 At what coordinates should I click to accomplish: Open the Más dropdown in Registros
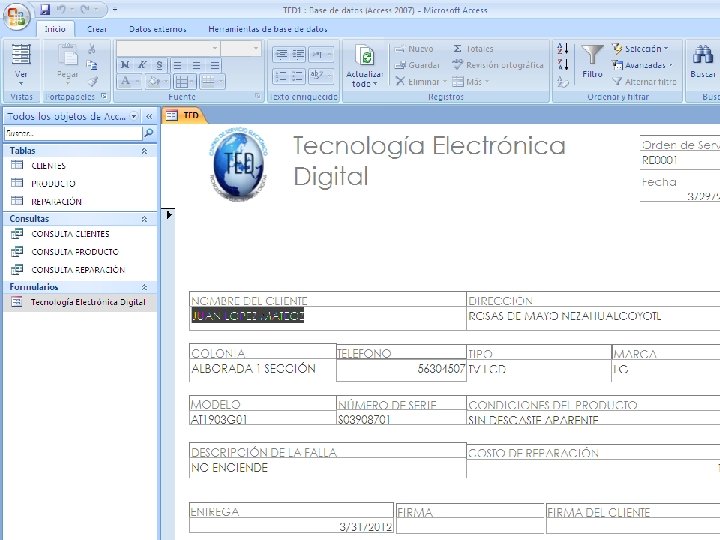[x=471, y=82]
